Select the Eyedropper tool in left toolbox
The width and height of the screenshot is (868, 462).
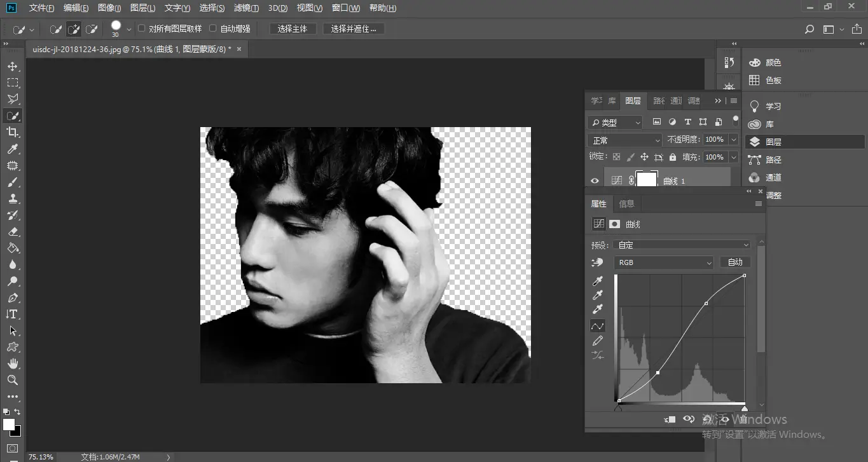tap(13, 149)
